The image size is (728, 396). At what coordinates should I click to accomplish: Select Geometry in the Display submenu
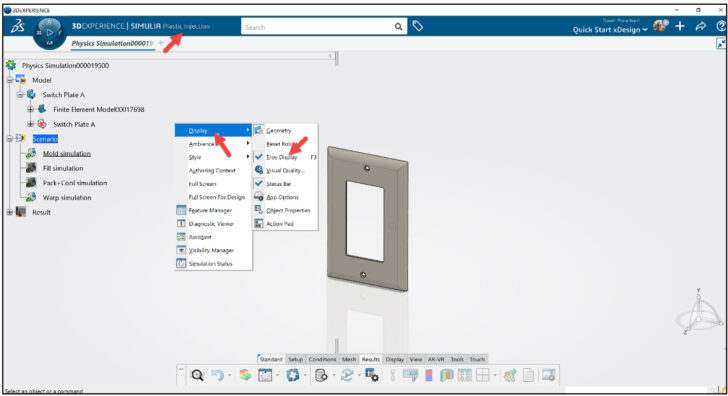pos(286,130)
